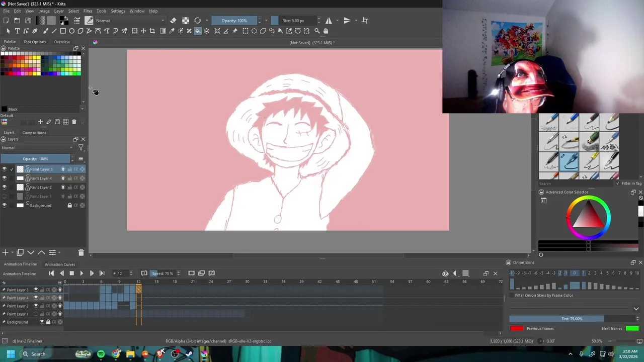This screenshot has height=362, width=644.
Task: Click the green Next frames color button
Action: pos(632,328)
